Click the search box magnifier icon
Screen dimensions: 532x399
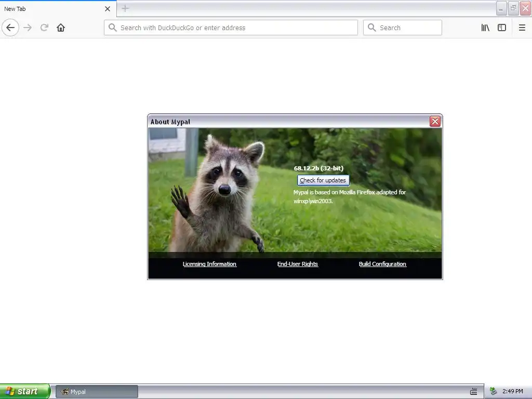[x=372, y=28]
